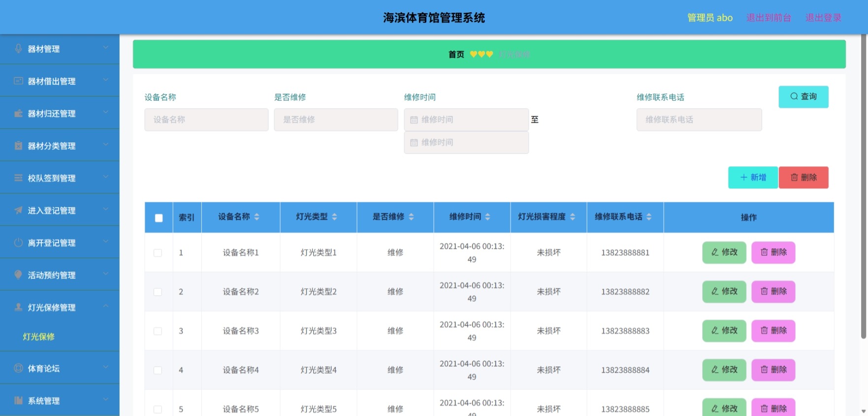Viewport: 868px width, 416px height.
Task: Click the first 维修时间 date field
Action: (466, 120)
